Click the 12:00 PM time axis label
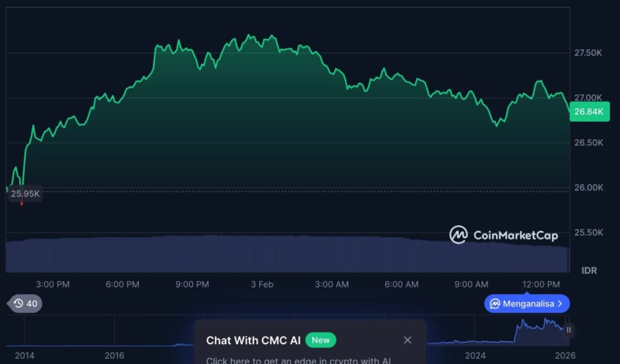This screenshot has height=364, width=620. (541, 284)
